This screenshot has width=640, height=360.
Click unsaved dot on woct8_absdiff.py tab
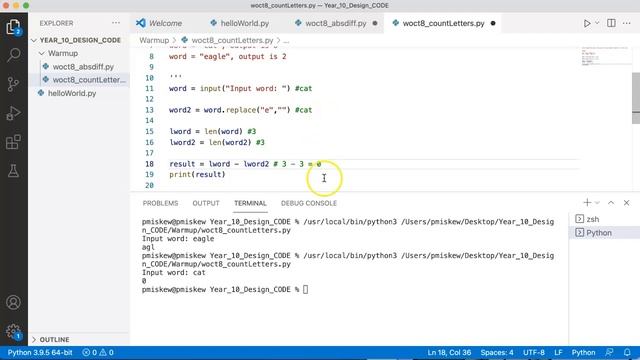click(x=375, y=23)
